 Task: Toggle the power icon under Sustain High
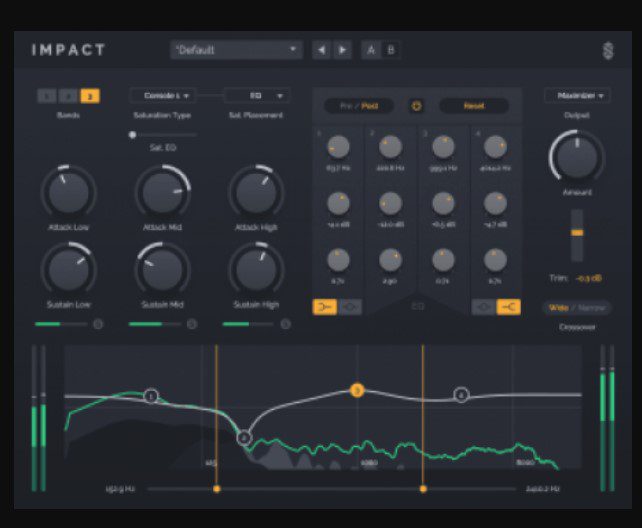point(286,324)
